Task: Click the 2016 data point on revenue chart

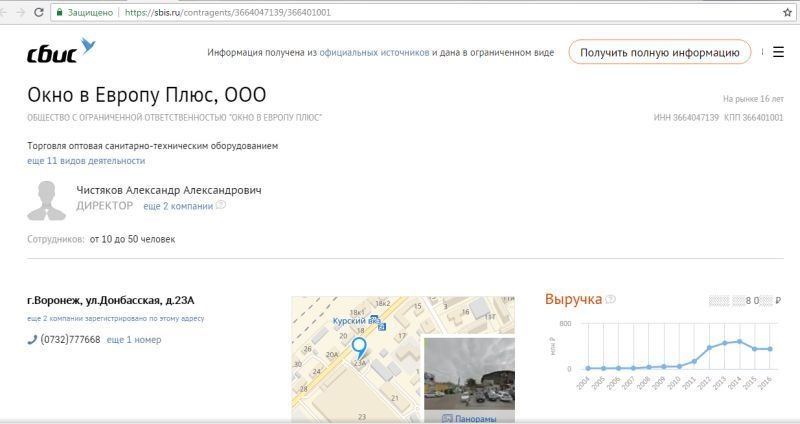Action: (x=770, y=349)
